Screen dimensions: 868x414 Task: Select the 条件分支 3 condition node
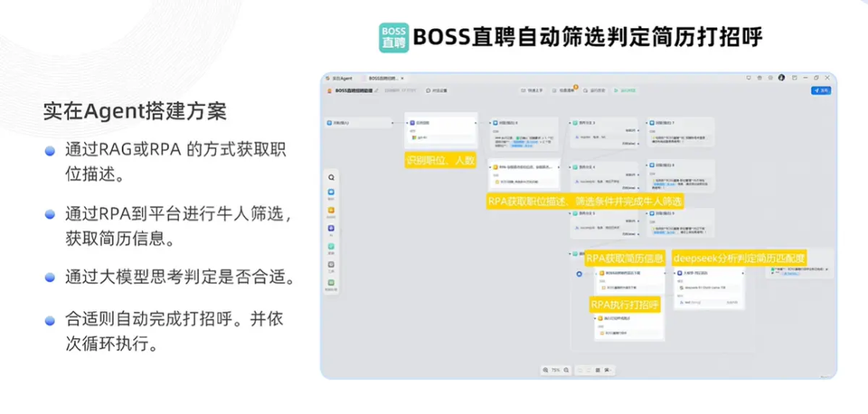pos(604,133)
